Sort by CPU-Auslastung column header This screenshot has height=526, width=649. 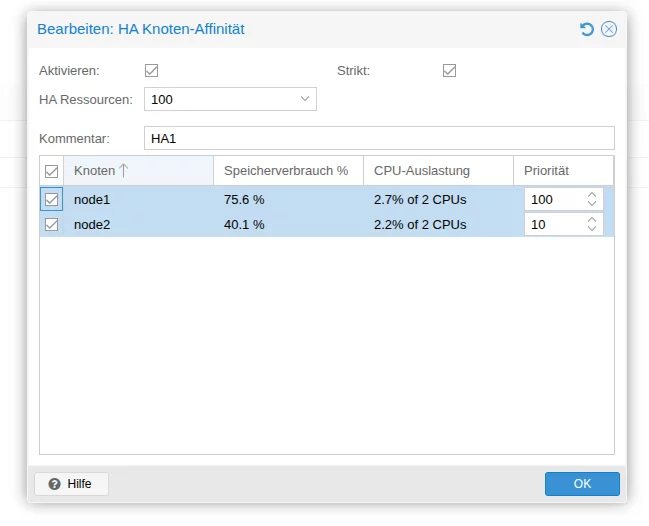coord(438,171)
